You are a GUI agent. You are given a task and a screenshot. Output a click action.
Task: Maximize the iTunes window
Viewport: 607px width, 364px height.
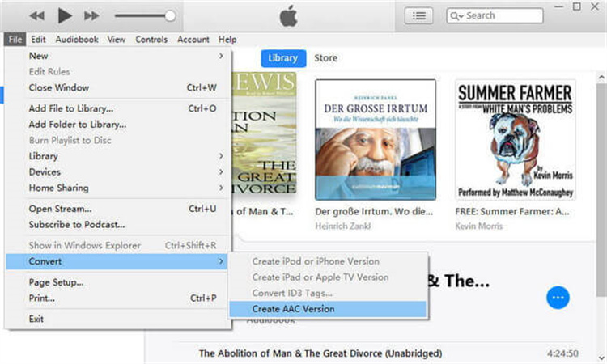click(577, 6)
